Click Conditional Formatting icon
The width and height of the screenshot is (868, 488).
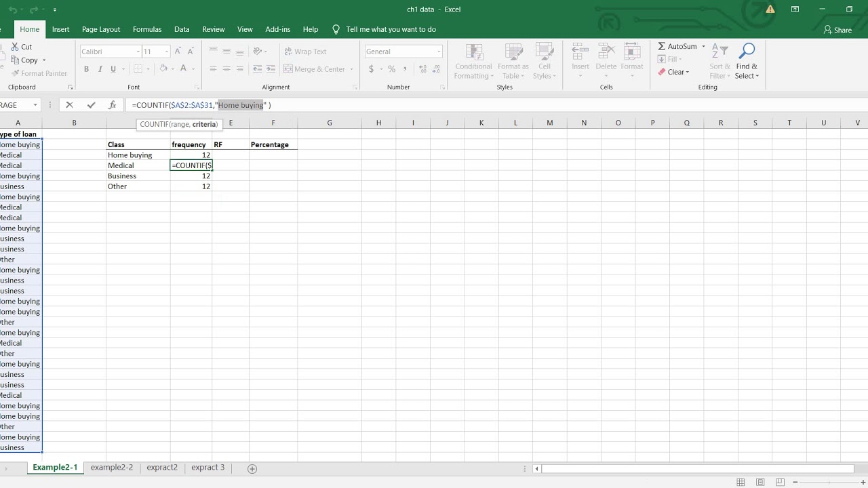point(474,52)
